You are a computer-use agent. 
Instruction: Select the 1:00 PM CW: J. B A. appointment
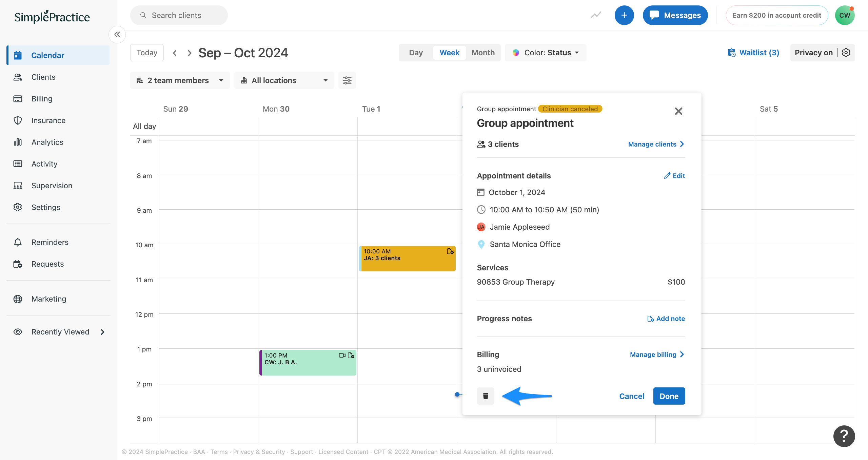click(x=308, y=363)
